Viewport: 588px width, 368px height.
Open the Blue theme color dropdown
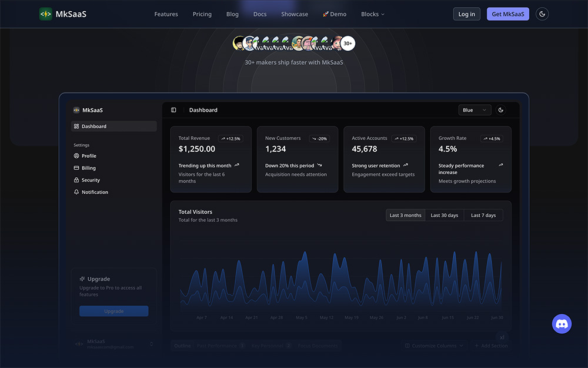click(x=475, y=110)
